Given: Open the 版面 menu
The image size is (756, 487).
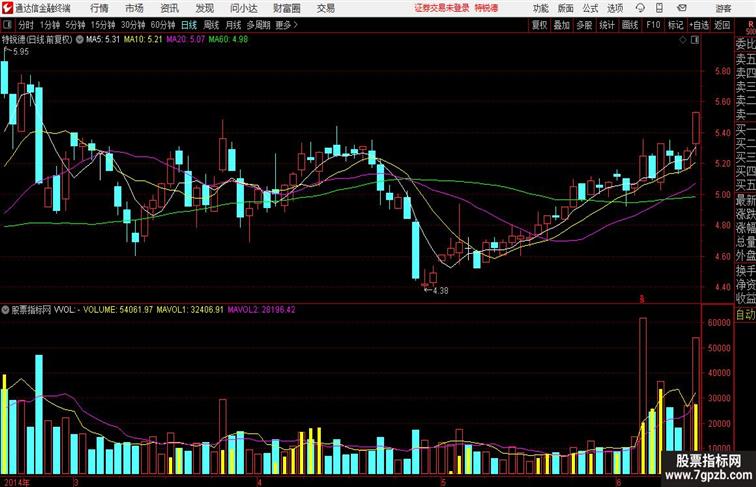Looking at the screenshot, I should coord(566,8).
